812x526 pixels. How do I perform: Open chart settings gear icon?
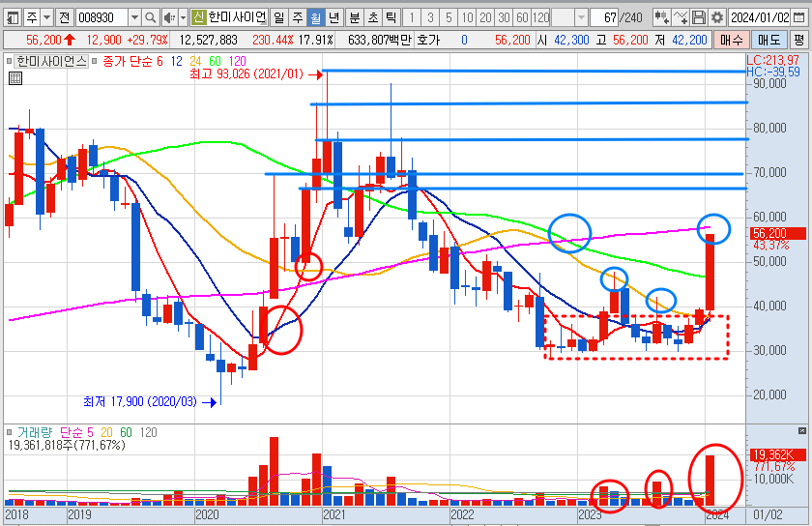[x=717, y=18]
